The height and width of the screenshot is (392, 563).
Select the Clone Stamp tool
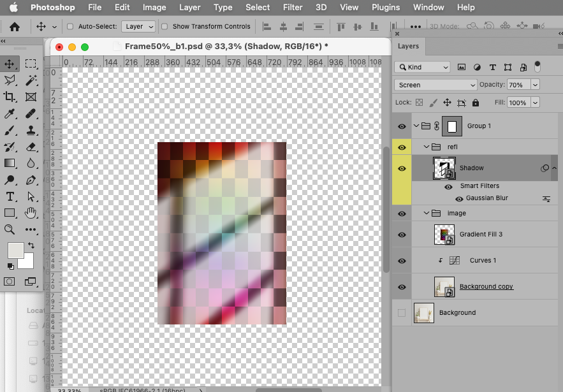(x=31, y=130)
